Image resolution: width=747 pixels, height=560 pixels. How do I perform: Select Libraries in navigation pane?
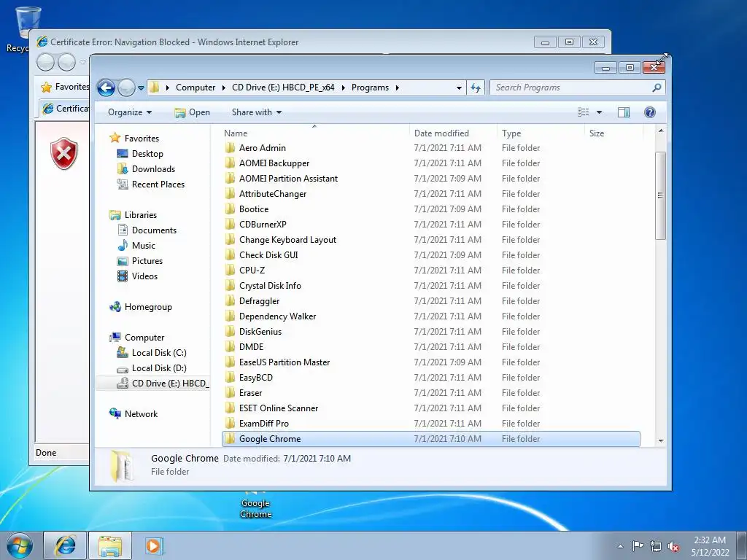pyautogui.click(x=141, y=215)
